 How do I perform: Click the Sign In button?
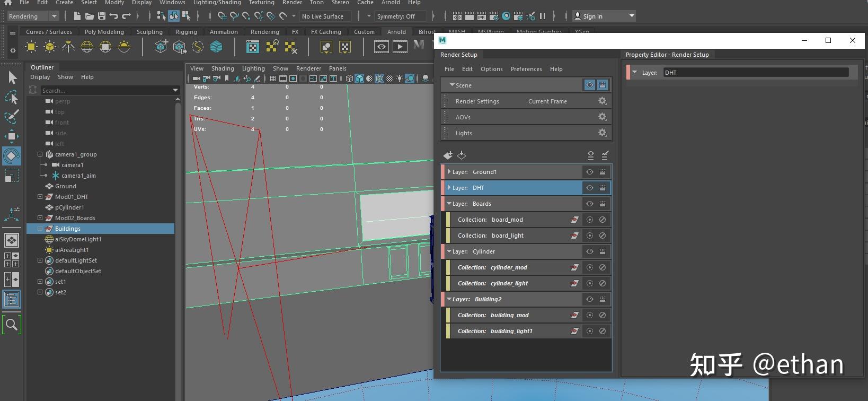pos(592,16)
